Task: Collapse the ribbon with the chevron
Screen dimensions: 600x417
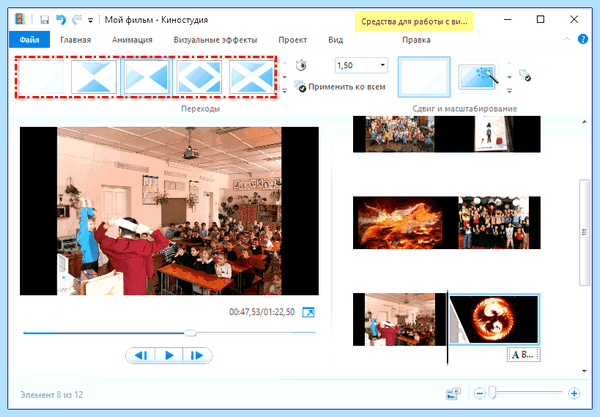Action: click(x=567, y=39)
